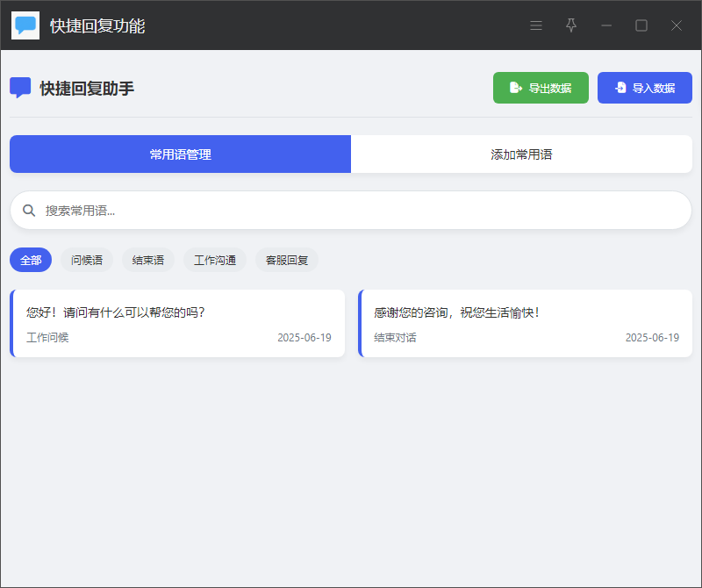Image resolution: width=702 pixels, height=588 pixels.
Task: Pin the window with the pushpin icon
Action: coord(571,25)
